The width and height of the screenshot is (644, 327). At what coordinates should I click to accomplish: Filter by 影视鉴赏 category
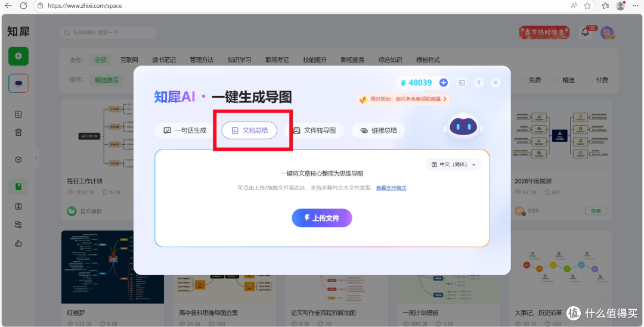click(352, 60)
